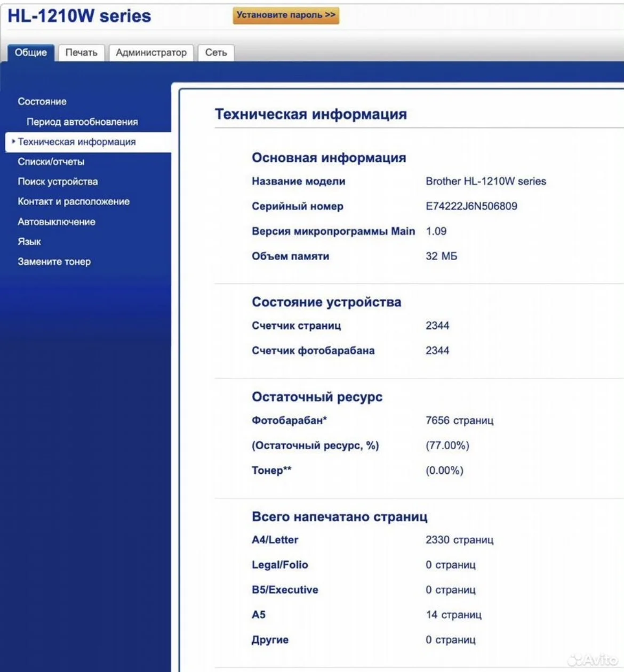
Task: Click the Всего напечатано страниц heading
Action: [x=340, y=517]
